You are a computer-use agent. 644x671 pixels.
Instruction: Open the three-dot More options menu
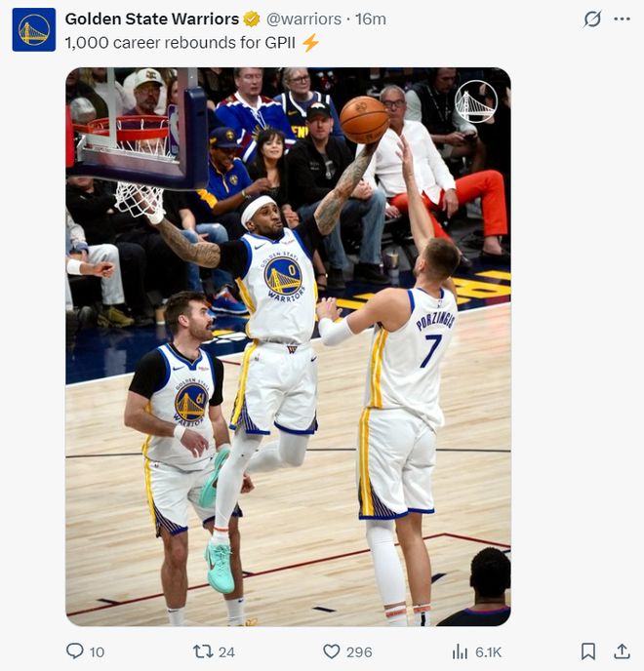[622, 19]
